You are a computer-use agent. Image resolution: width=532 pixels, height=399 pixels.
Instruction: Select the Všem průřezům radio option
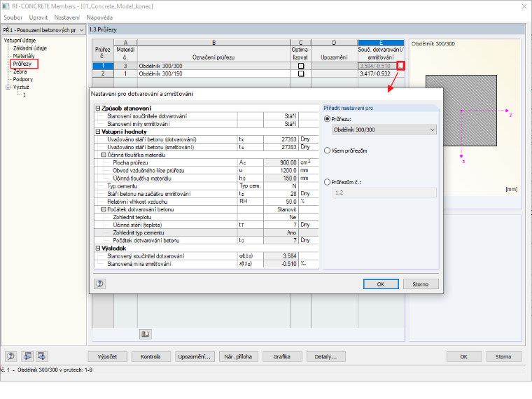click(327, 150)
